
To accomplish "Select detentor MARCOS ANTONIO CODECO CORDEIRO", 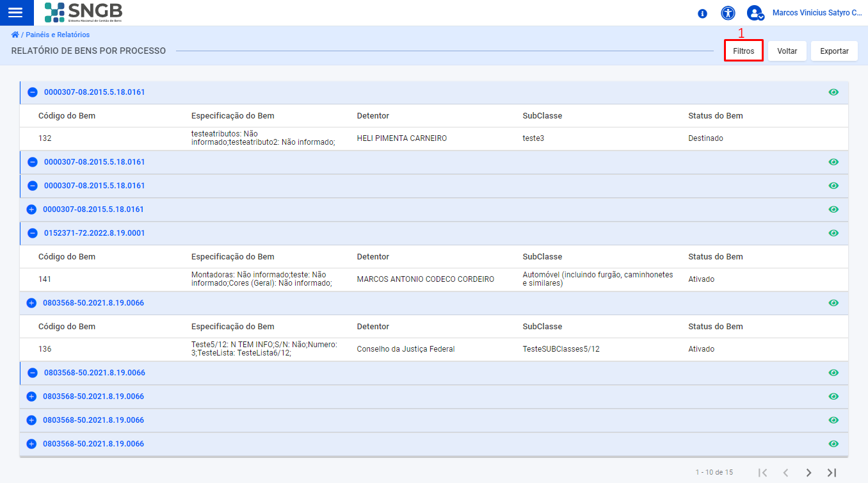I will coord(426,279).
